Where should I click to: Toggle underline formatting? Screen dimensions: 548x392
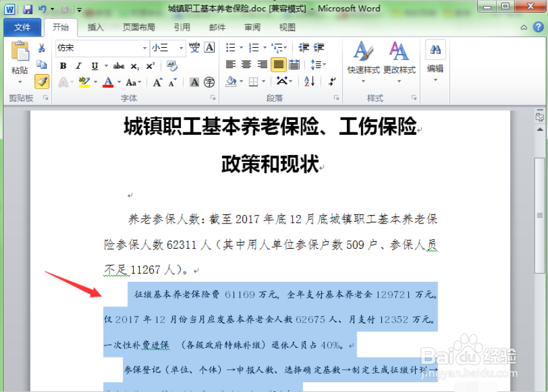pos(96,66)
